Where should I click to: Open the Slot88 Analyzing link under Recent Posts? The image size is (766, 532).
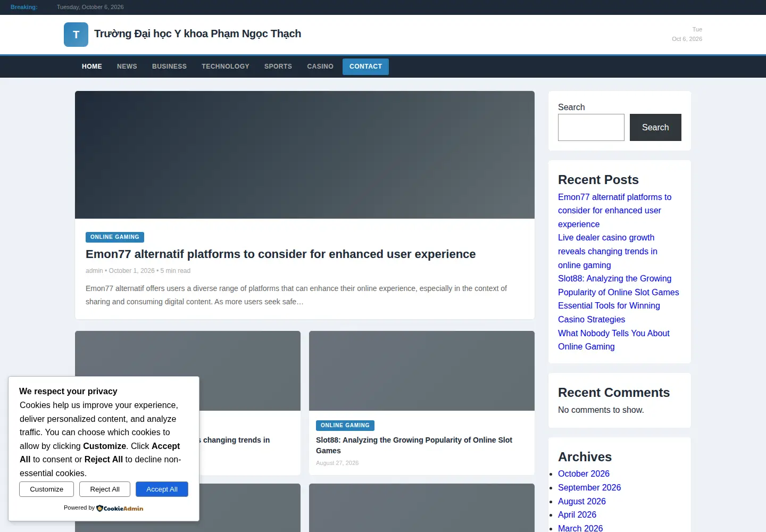coord(618,285)
